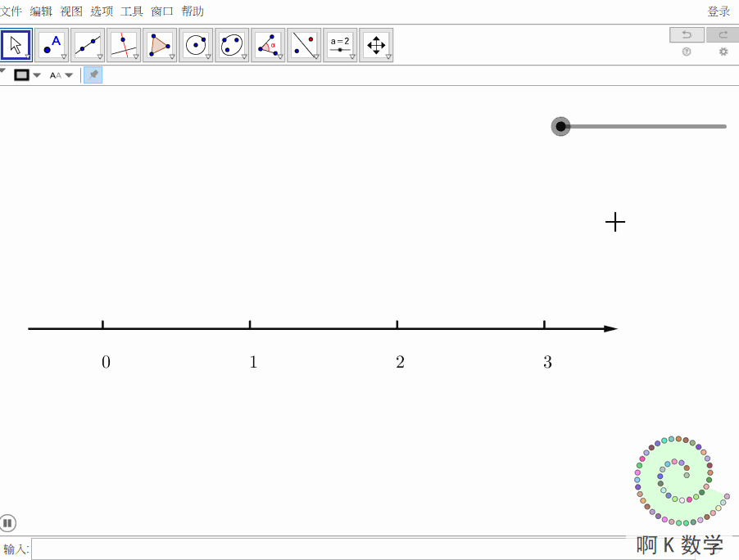Expand the Circle tool dropdown arrow
The width and height of the screenshot is (739, 560).
208,56
